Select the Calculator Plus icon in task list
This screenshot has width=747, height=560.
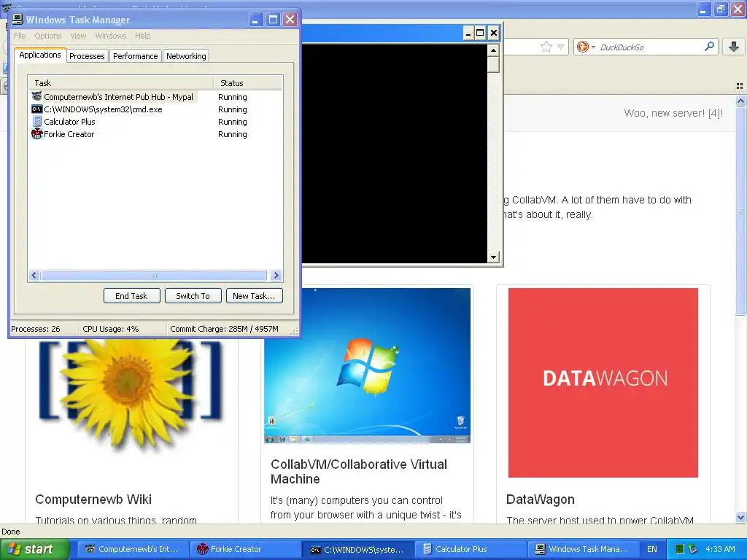tap(37, 122)
